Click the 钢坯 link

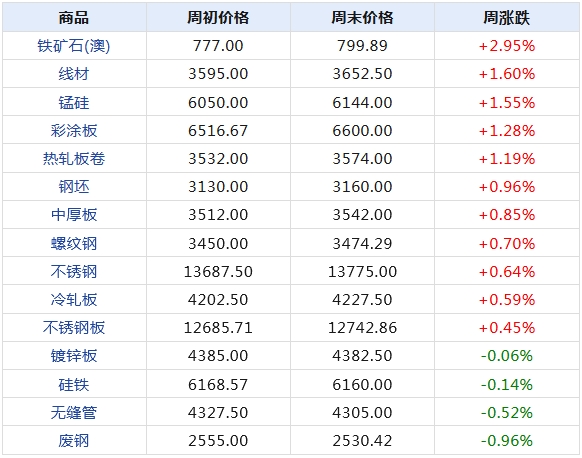click(74, 186)
